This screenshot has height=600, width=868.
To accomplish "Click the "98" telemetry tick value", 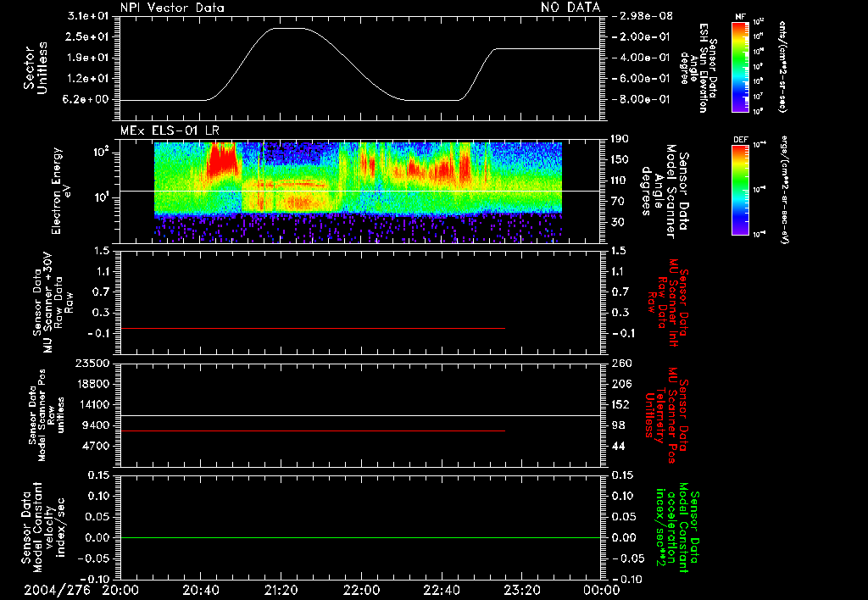I will coord(618,425).
